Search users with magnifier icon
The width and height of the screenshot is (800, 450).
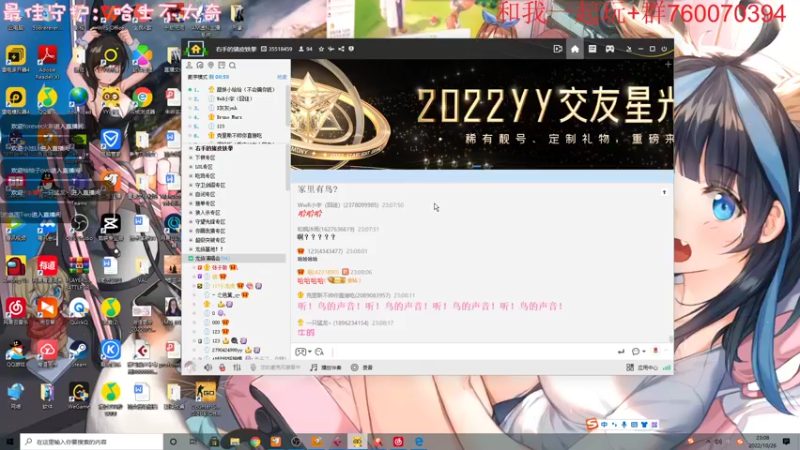233,65
